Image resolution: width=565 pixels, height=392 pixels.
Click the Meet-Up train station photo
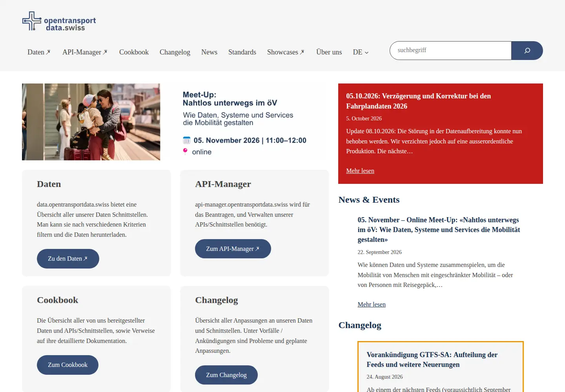[x=91, y=122]
